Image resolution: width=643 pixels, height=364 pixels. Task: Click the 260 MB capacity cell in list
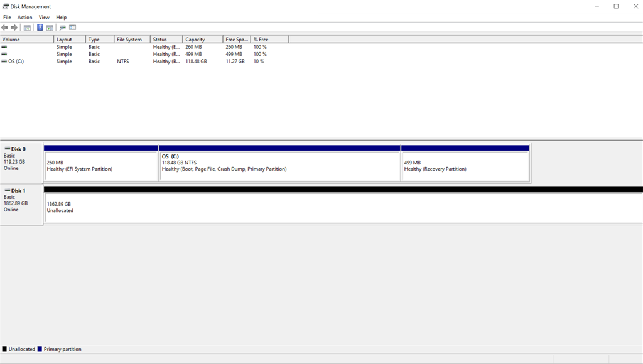[x=193, y=47]
